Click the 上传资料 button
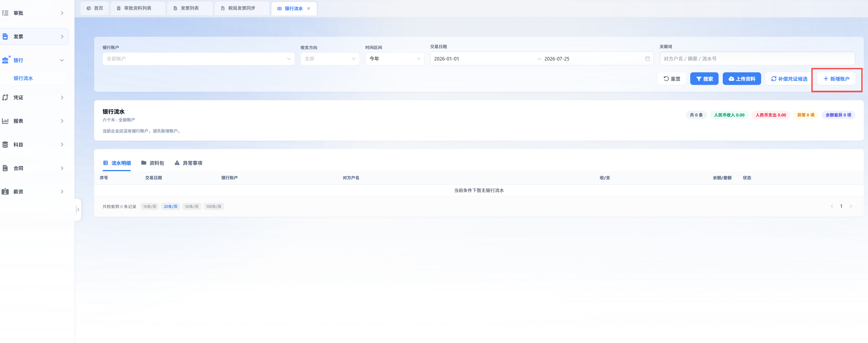The width and height of the screenshot is (868, 343). [742, 79]
